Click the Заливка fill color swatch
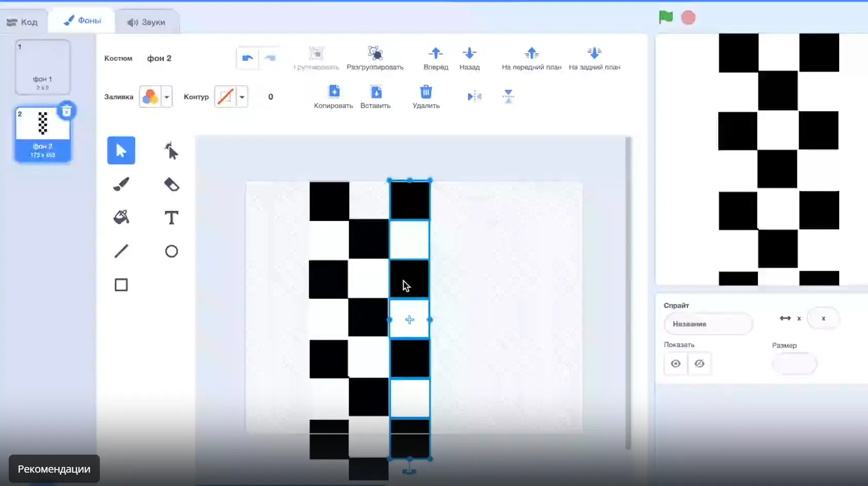868x486 pixels. [150, 97]
